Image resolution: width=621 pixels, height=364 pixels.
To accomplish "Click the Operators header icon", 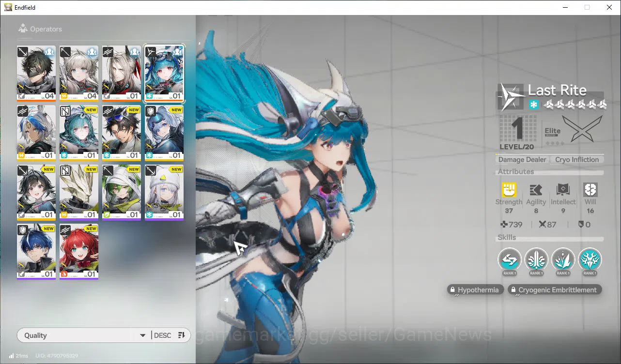I will pos(22,29).
